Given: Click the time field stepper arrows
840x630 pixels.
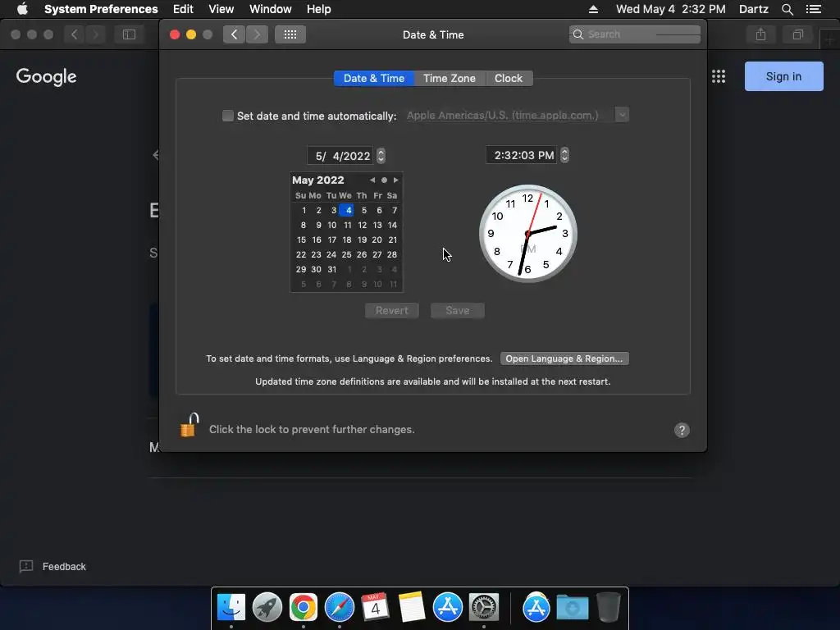Looking at the screenshot, I should tap(564, 155).
